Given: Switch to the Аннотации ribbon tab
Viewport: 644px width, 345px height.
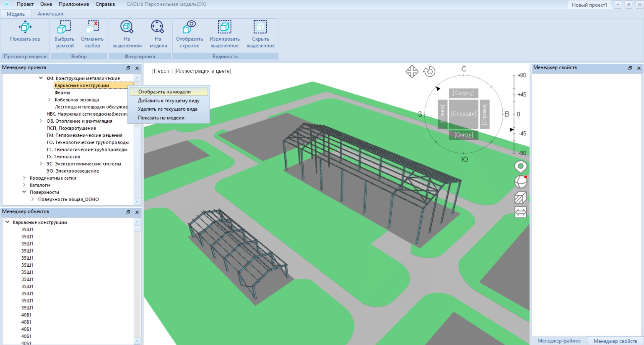Looking at the screenshot, I should (x=50, y=14).
